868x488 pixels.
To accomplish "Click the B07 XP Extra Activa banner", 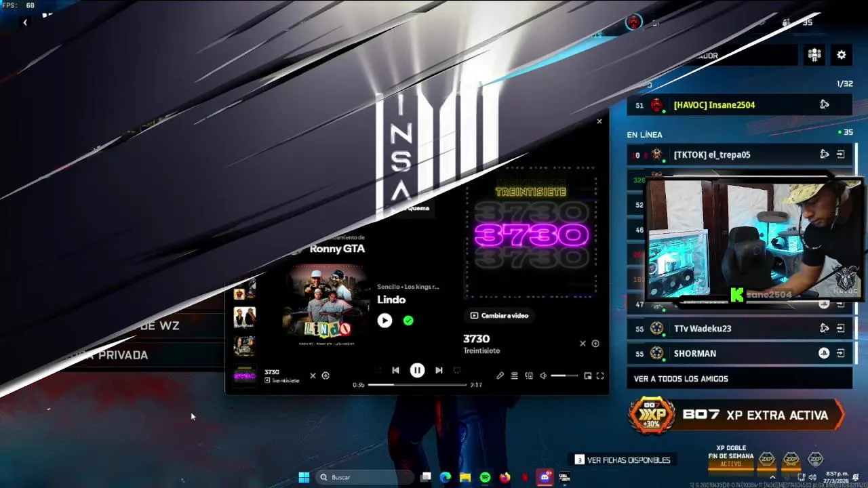I will click(x=736, y=415).
